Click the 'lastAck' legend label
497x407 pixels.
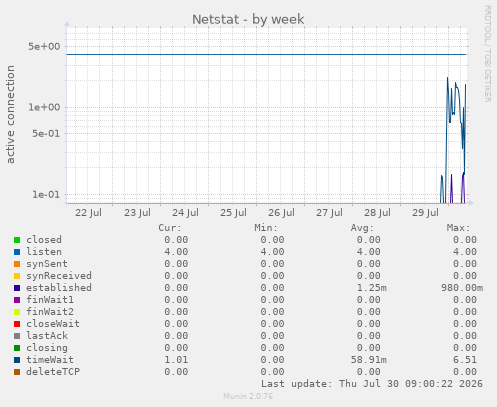tap(47, 336)
